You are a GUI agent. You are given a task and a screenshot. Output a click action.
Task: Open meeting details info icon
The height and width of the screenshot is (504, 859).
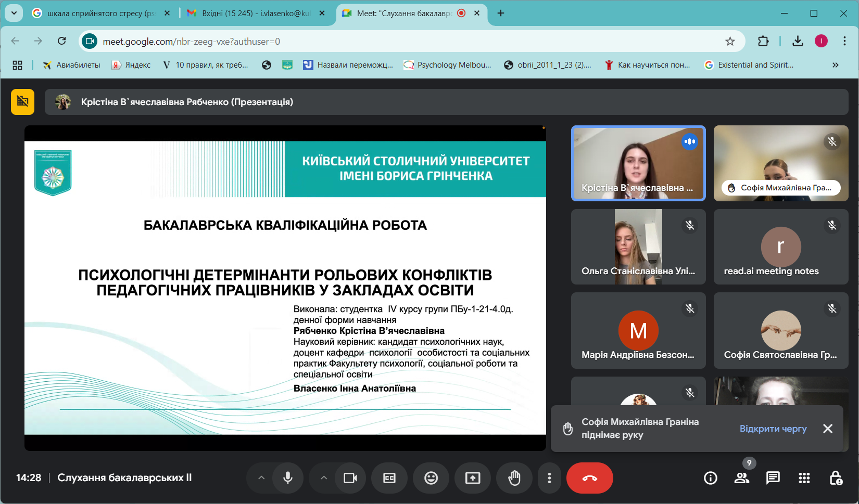tap(711, 478)
